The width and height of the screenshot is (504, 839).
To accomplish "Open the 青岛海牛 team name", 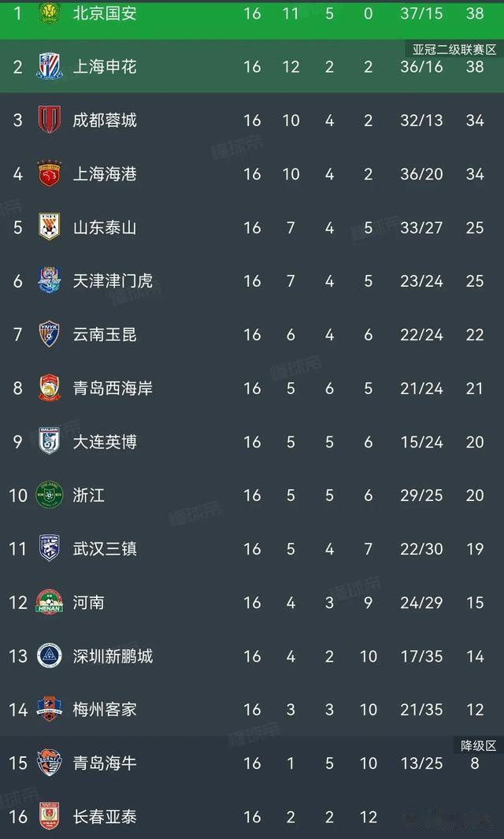I will (x=105, y=763).
